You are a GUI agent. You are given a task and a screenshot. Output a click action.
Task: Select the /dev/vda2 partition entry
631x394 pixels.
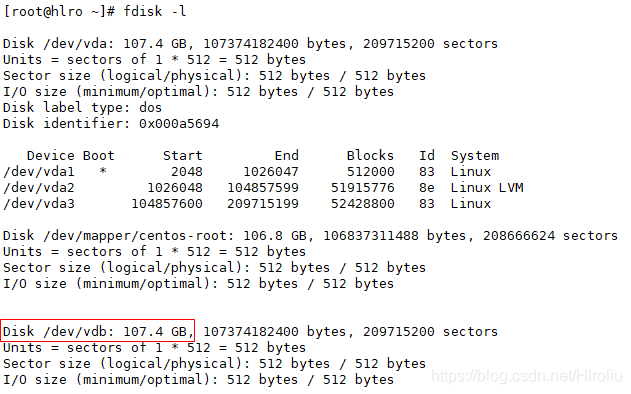coord(39,188)
